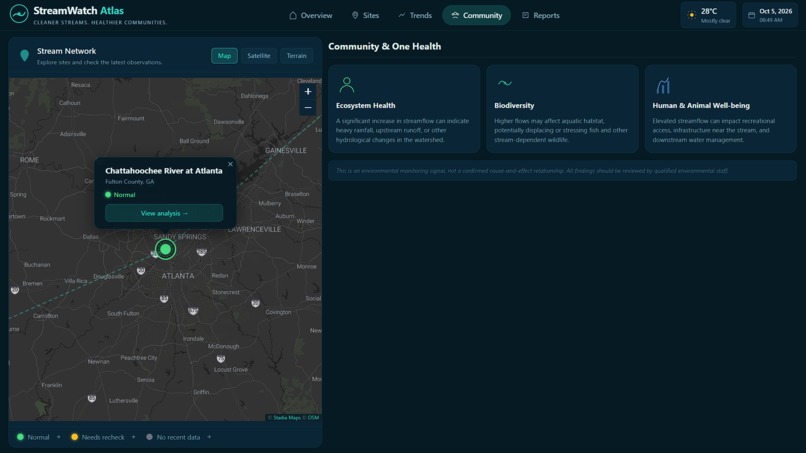Click the sun weather icon
Viewport: 806px width, 453px height.
[x=692, y=15]
